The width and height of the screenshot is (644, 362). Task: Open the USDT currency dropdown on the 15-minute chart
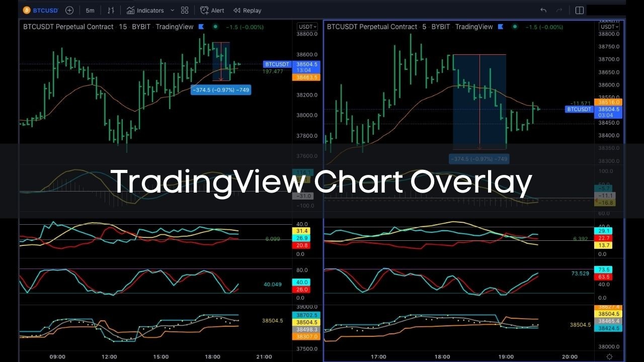pyautogui.click(x=307, y=27)
